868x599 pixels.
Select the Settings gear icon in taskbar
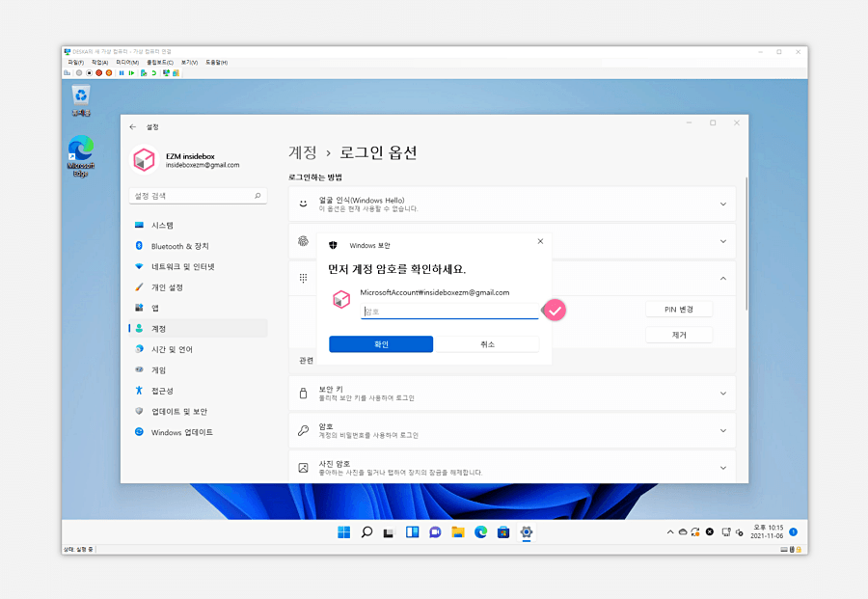(x=526, y=532)
